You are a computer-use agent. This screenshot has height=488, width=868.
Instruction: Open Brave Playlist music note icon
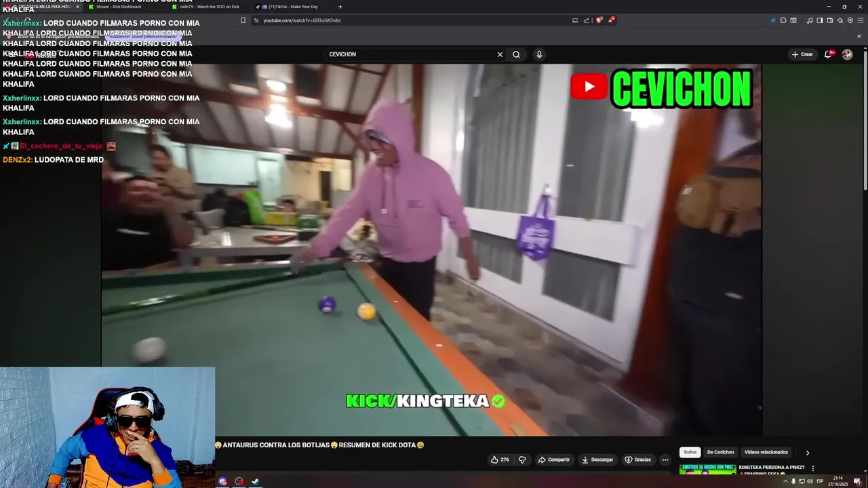(810, 20)
